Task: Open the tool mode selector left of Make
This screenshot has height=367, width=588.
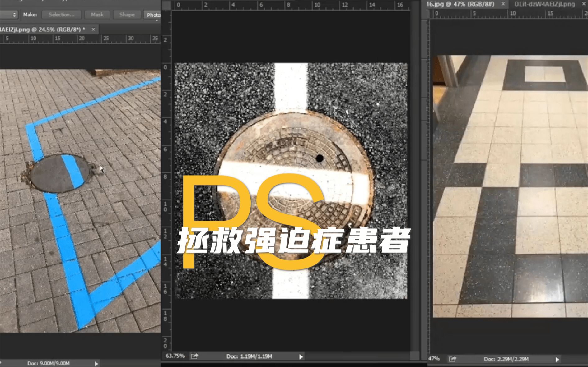Action: click(x=9, y=15)
